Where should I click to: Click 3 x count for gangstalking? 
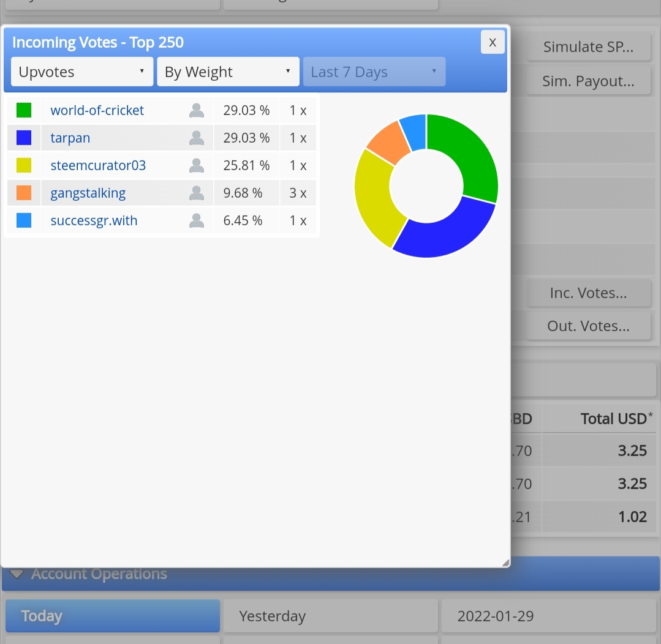(x=298, y=193)
